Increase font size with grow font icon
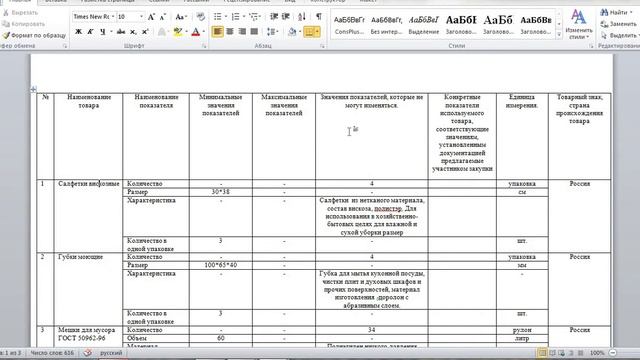This screenshot has height=360, width=640. click(x=151, y=17)
